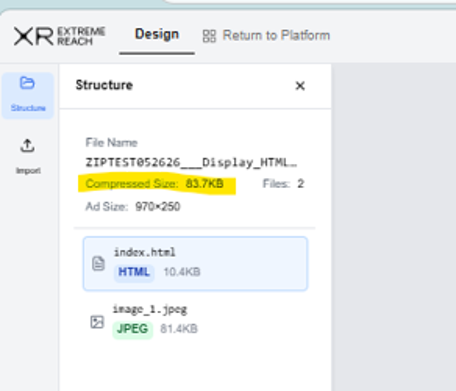Image resolution: width=456 pixels, height=391 pixels.
Task: Click Return to Platform link
Action: coord(276,35)
